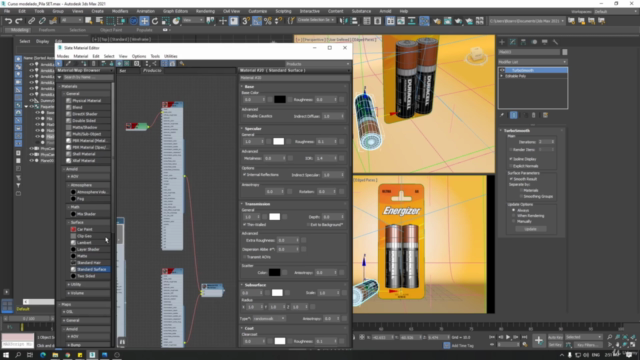Toggle Exit to Background checkbox
The image size is (640, 360).
pos(308,224)
